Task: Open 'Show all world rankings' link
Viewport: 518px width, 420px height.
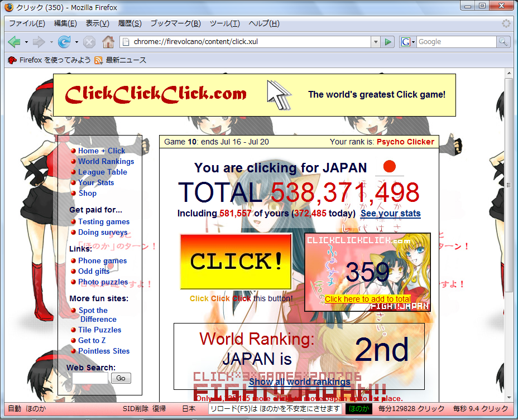Action: coord(300,382)
